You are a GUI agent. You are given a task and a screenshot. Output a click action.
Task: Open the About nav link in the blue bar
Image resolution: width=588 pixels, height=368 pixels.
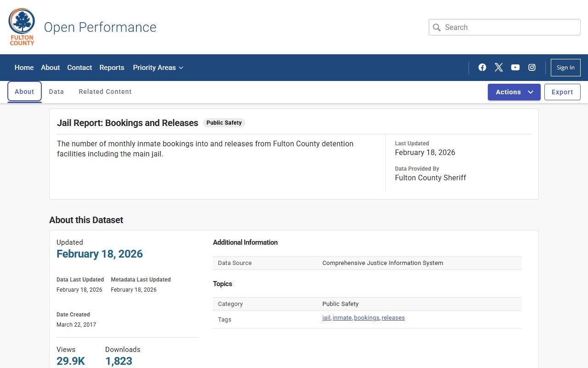point(51,68)
